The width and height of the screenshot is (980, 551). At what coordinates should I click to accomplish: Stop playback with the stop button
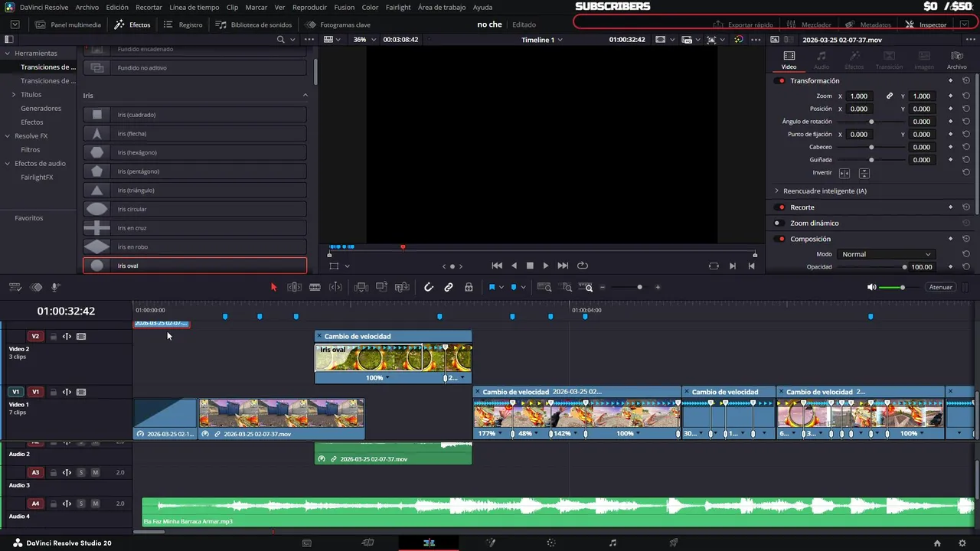[x=530, y=266]
